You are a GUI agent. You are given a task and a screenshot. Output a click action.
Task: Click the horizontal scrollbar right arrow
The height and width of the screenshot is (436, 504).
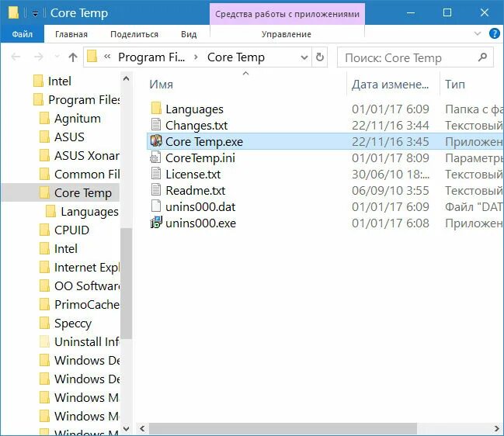[497, 428]
